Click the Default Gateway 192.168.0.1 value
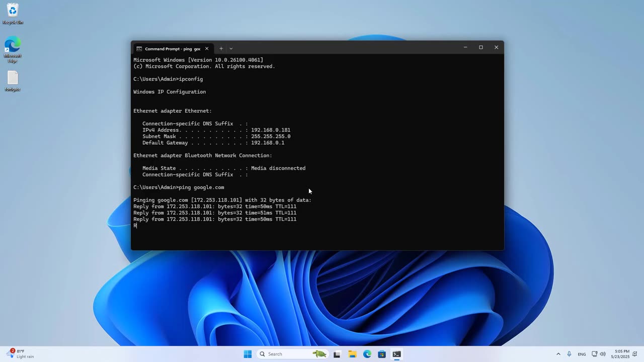Image resolution: width=644 pixels, height=362 pixels. (268, 143)
